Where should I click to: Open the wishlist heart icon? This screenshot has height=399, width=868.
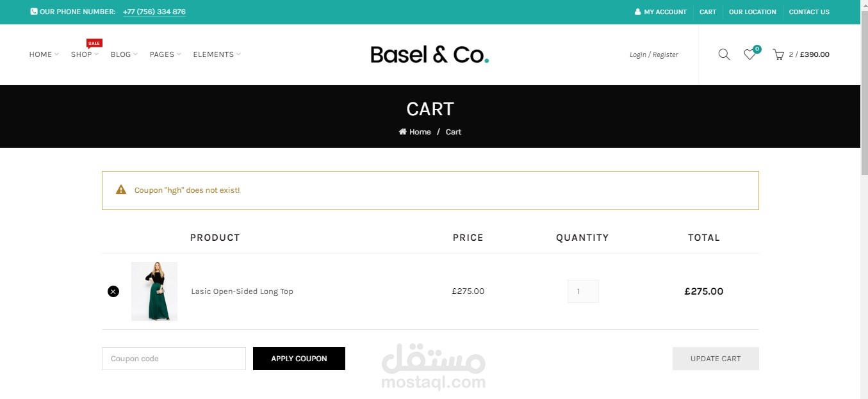coord(749,55)
